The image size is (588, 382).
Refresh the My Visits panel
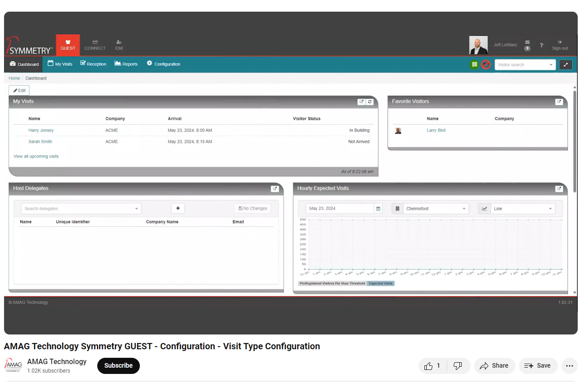(x=370, y=102)
